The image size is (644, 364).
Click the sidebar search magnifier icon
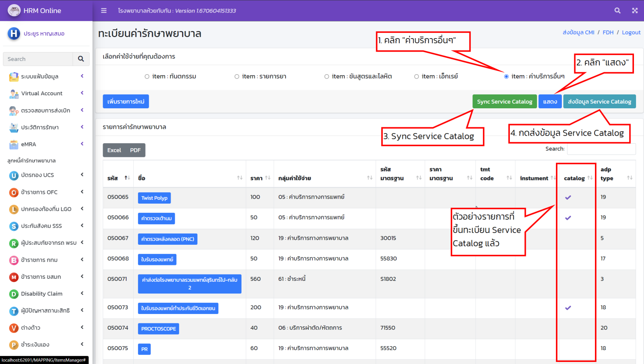click(81, 59)
